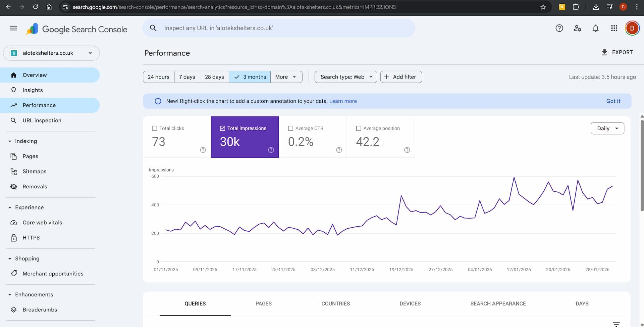Viewport: 644px width, 327px height.
Task: Enable the Total clicks metric
Action: [154, 128]
